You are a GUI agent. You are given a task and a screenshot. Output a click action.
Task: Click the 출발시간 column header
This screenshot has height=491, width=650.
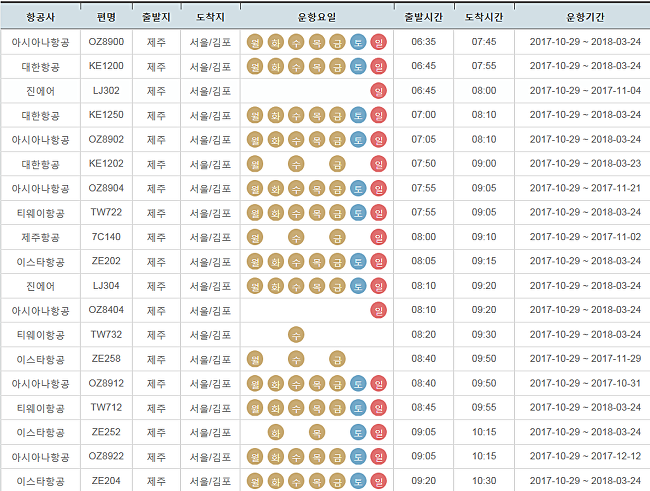pyautogui.click(x=424, y=17)
